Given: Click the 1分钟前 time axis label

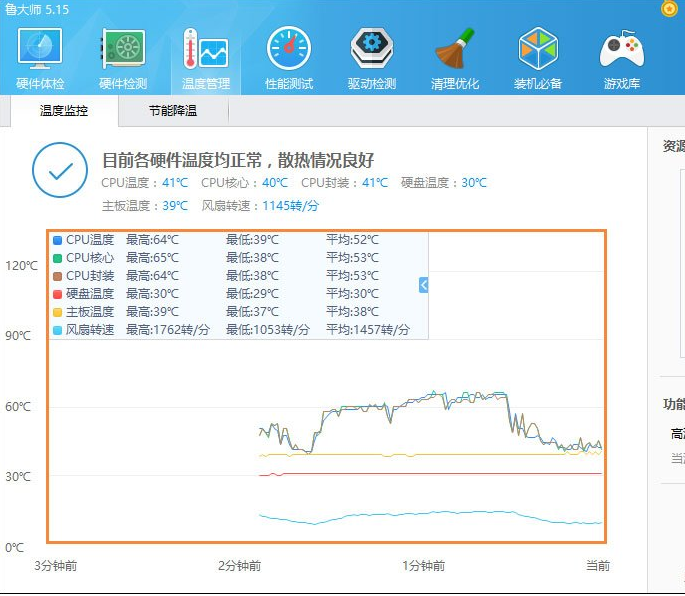Looking at the screenshot, I should pyautogui.click(x=423, y=566).
